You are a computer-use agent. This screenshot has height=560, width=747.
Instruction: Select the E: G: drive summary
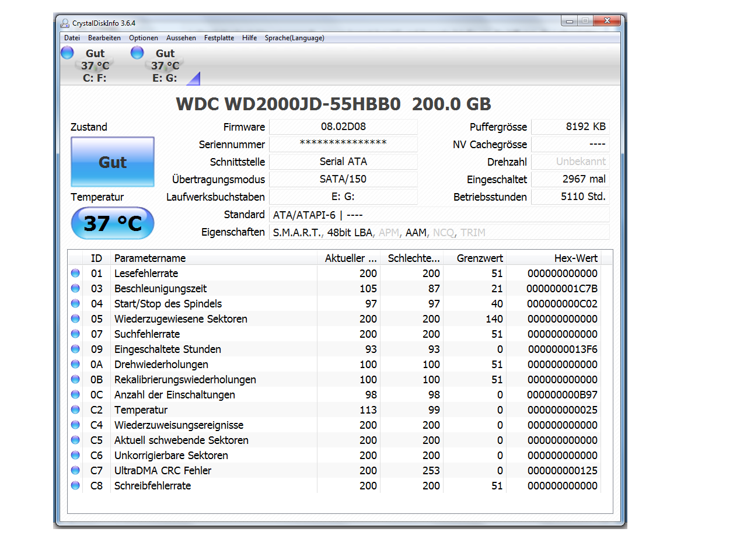165,65
